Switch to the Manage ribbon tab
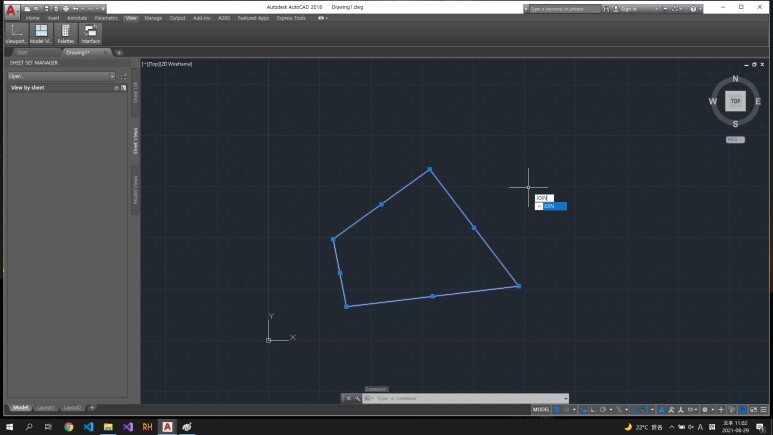 click(153, 18)
